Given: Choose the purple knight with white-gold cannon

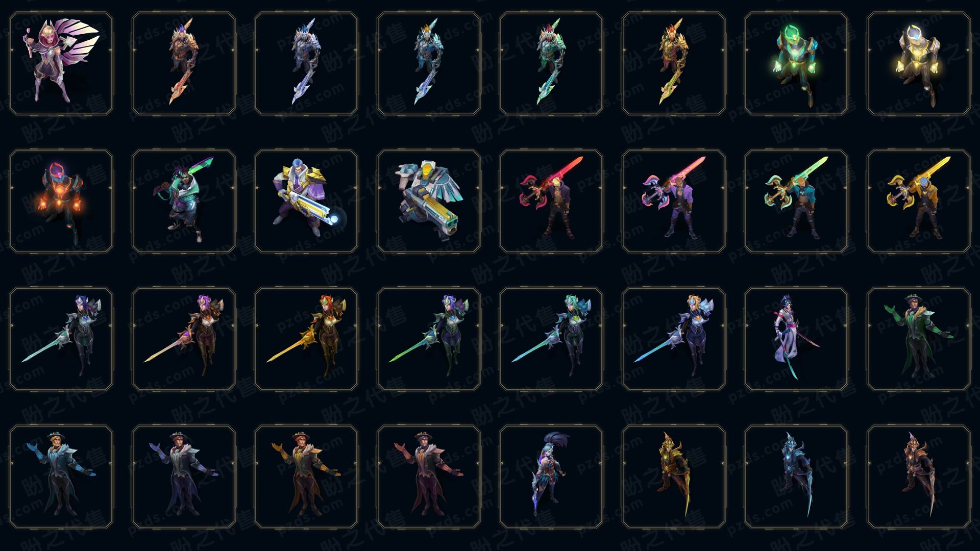Looking at the screenshot, I should (x=306, y=201).
